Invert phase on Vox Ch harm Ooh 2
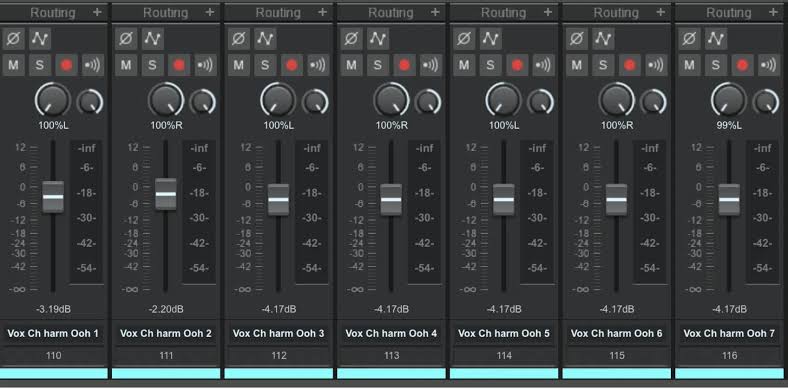The width and height of the screenshot is (788, 389). 126,39
